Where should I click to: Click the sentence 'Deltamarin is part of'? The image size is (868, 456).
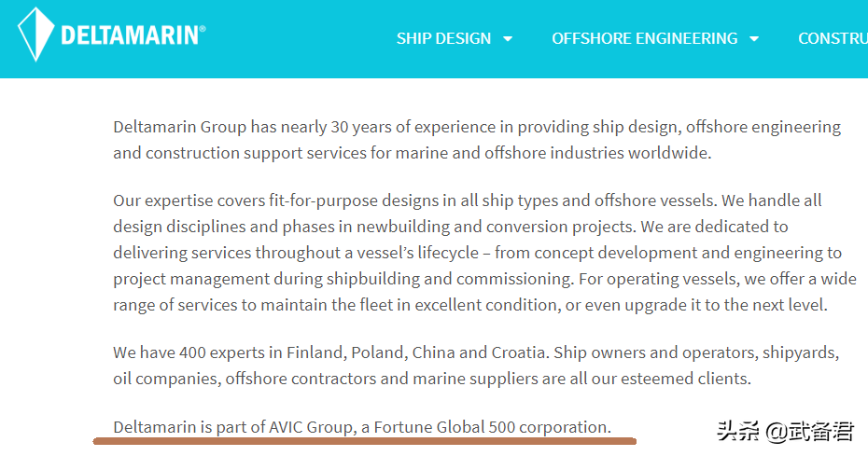[x=362, y=427]
